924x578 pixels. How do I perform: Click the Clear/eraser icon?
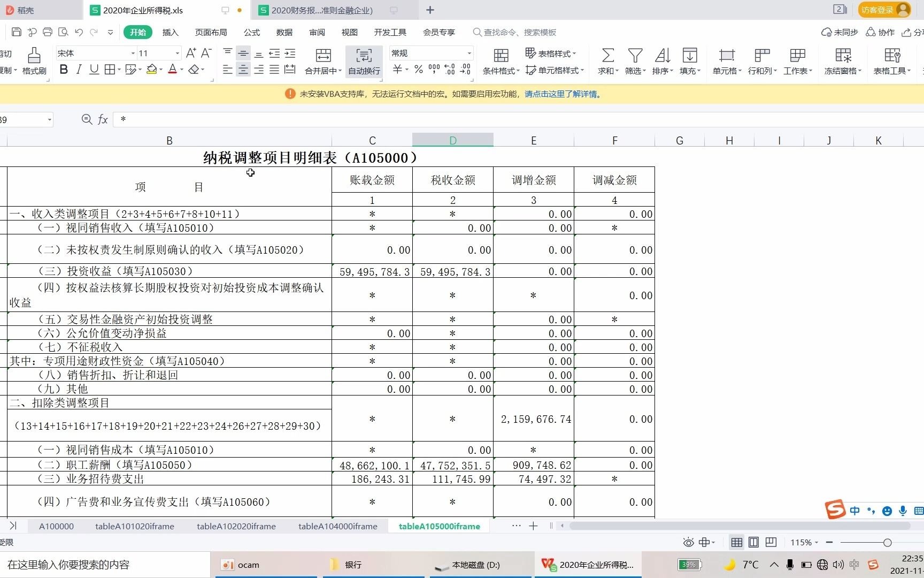[194, 70]
